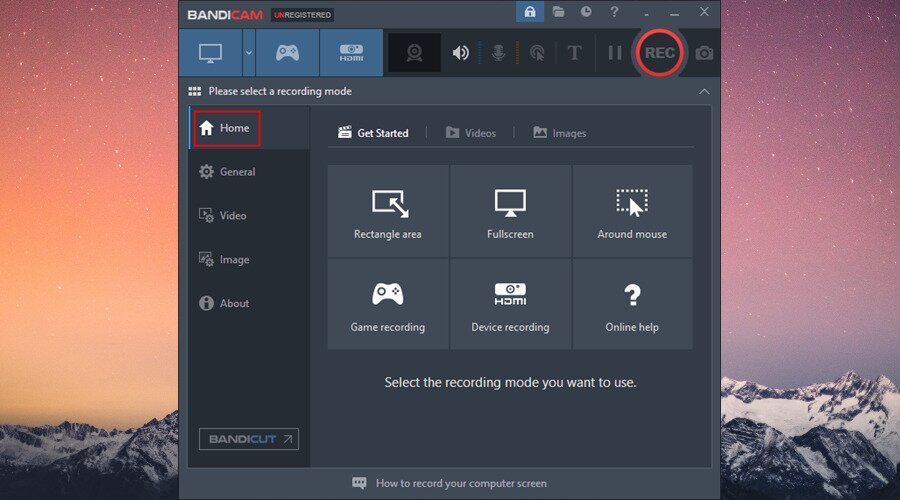Choose the Rectangle area recording tile
Screen dimensions: 900x500
click(388, 212)
